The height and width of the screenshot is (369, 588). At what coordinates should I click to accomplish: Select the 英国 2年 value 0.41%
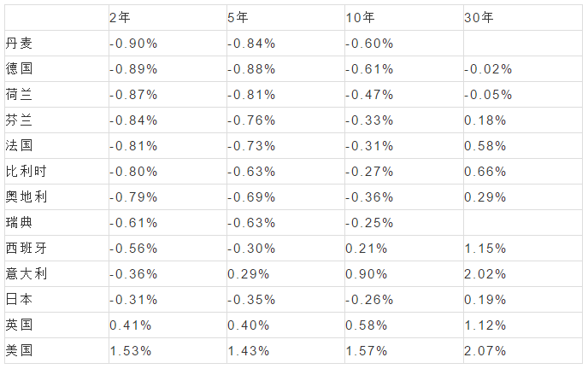[130, 325]
